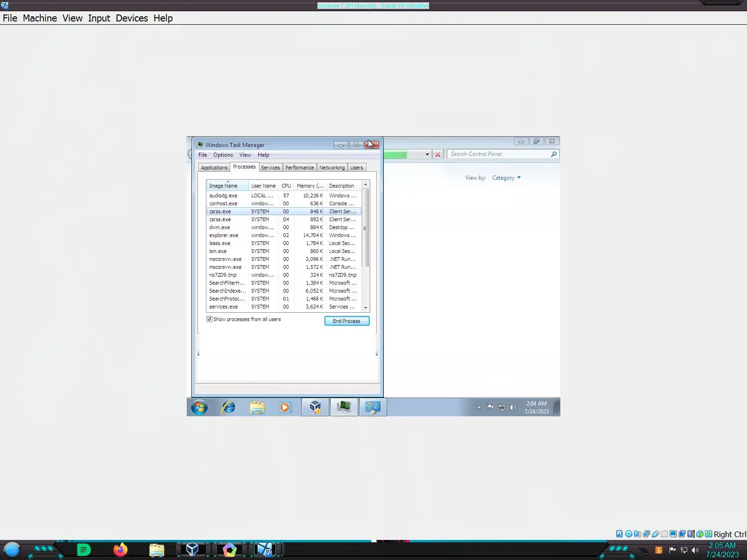Switch to Performance tab

tap(299, 168)
